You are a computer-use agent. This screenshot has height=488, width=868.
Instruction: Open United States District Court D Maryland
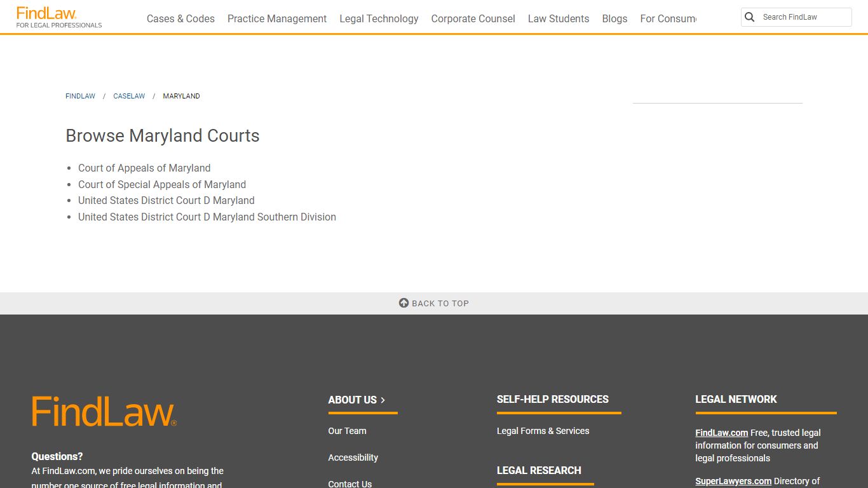click(166, 200)
